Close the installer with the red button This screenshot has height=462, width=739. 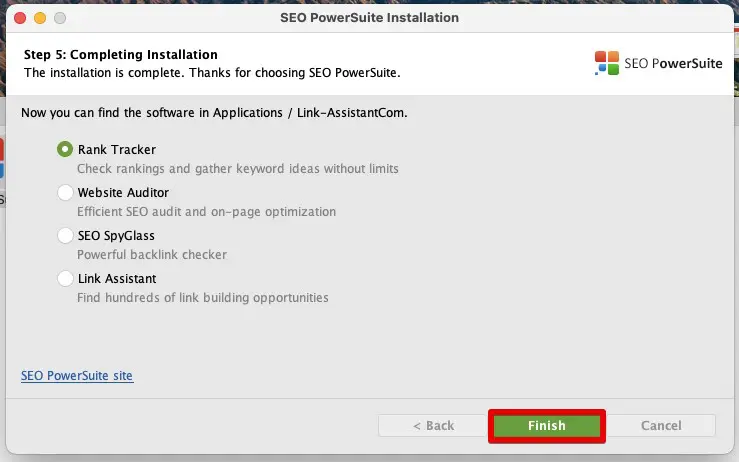pyautogui.click(x=21, y=18)
